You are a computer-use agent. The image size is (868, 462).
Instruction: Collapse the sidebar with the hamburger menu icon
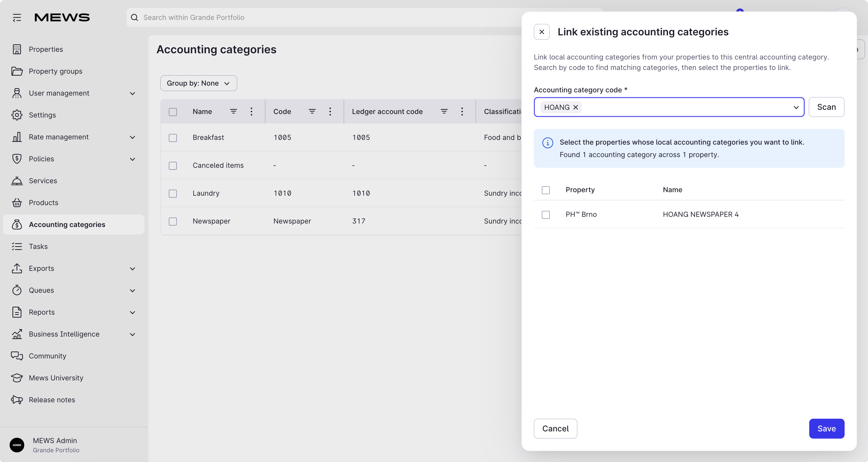tap(17, 17)
